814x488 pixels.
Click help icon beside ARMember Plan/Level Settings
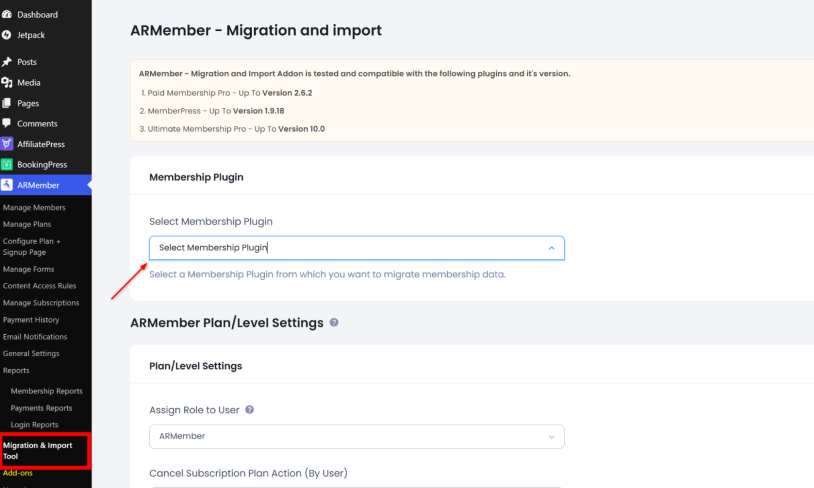334,322
